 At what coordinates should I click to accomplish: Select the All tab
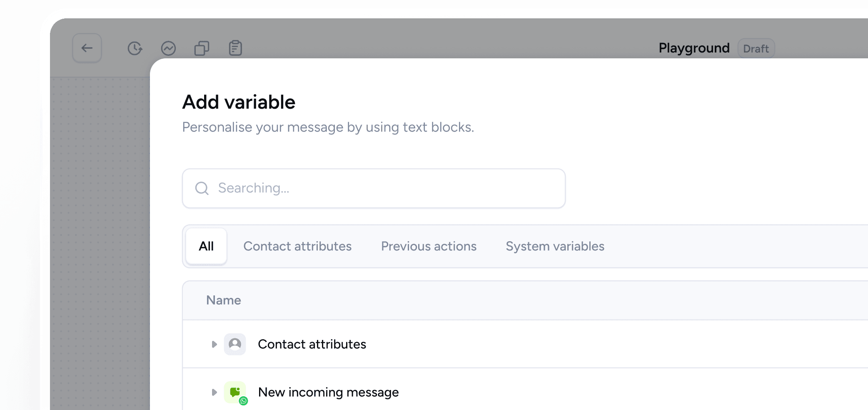(x=206, y=246)
